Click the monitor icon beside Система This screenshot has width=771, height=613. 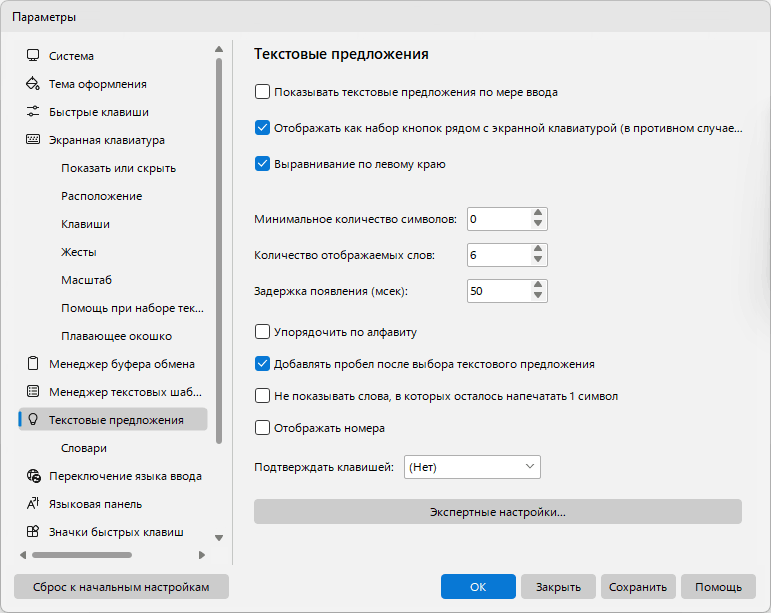(33, 56)
